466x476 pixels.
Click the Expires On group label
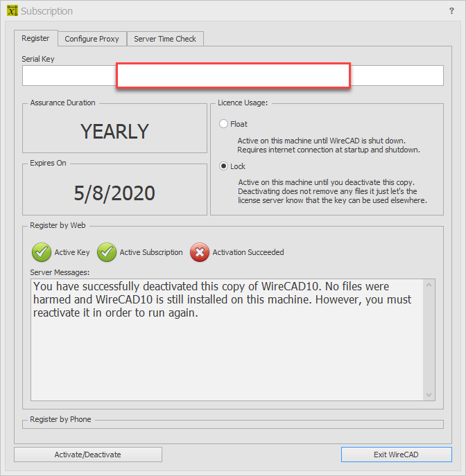pos(48,163)
